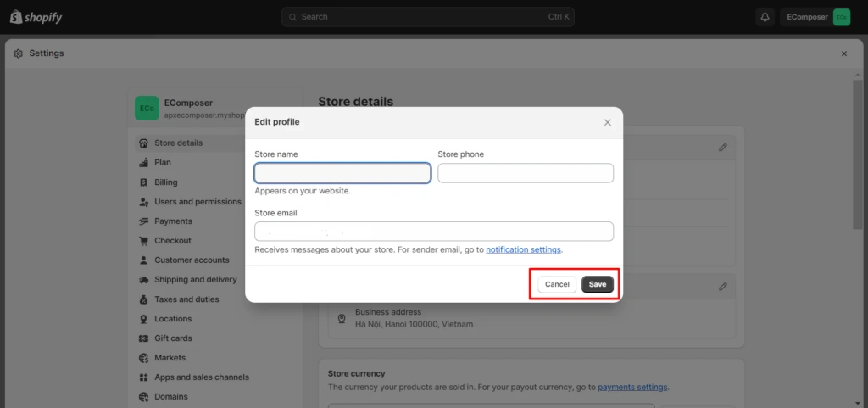The height and width of the screenshot is (408, 868).
Task: Click into the Store phone field
Action: click(525, 173)
